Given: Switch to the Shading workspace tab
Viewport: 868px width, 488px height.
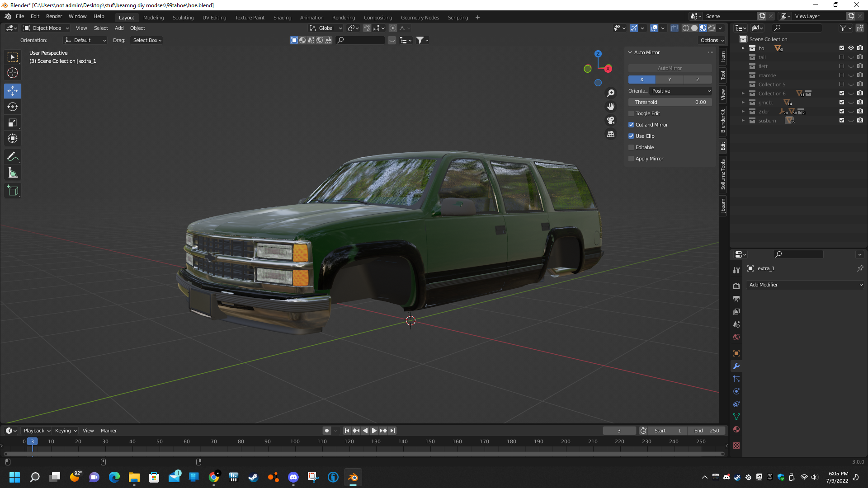Looking at the screenshot, I should click(282, 18).
